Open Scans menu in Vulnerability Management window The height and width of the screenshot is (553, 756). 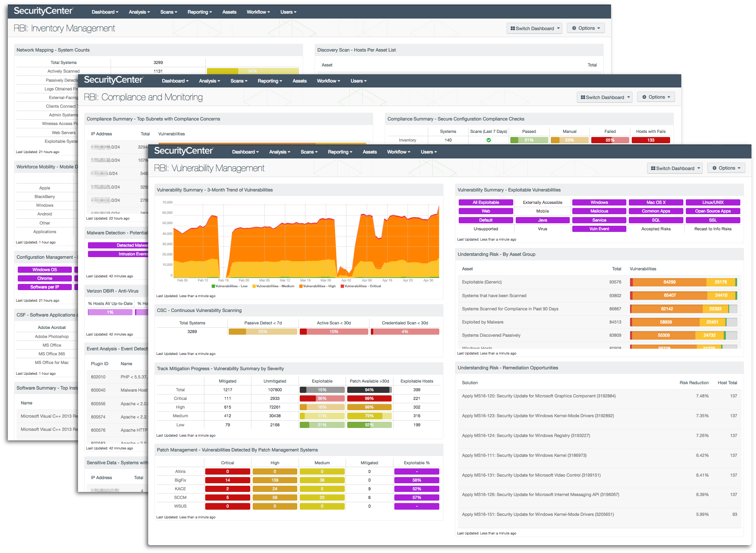coord(309,152)
